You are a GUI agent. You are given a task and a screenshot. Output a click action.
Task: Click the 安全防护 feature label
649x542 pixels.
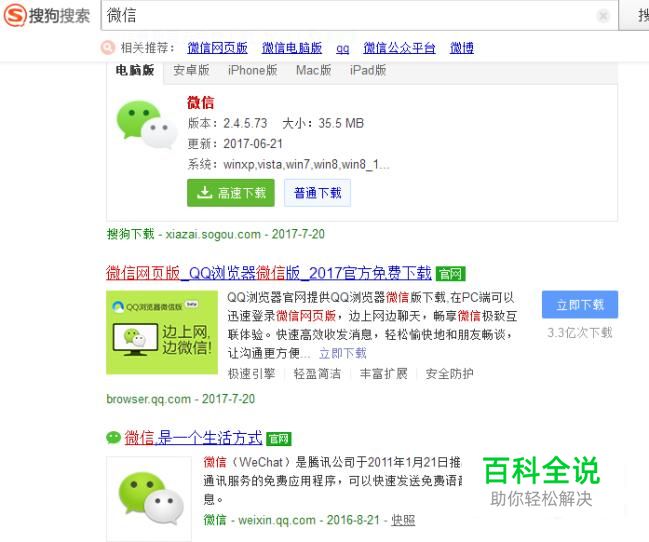tap(449, 374)
